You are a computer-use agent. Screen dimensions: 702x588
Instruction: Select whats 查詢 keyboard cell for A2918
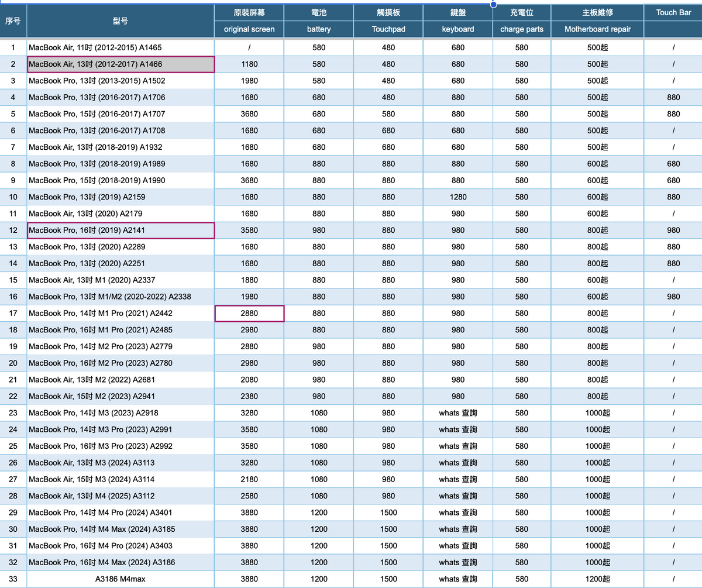(458, 413)
